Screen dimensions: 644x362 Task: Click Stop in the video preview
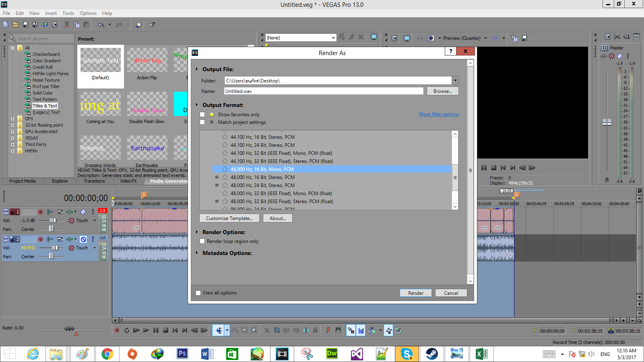[493, 168]
